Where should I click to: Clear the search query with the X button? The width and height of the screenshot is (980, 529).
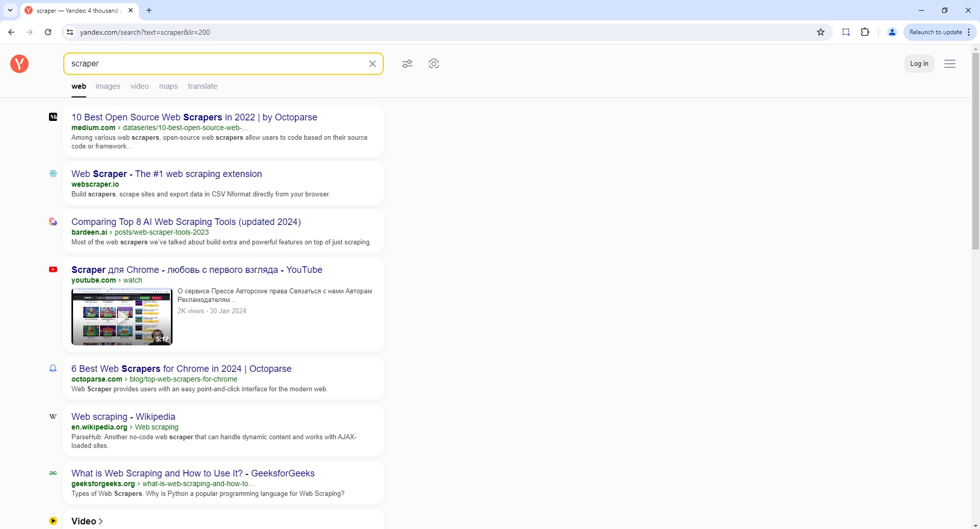[373, 63]
